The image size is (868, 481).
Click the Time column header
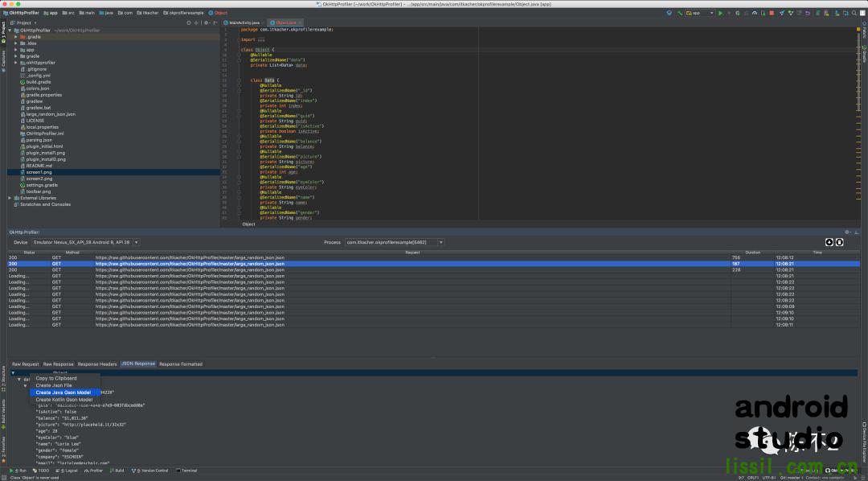coord(817,252)
